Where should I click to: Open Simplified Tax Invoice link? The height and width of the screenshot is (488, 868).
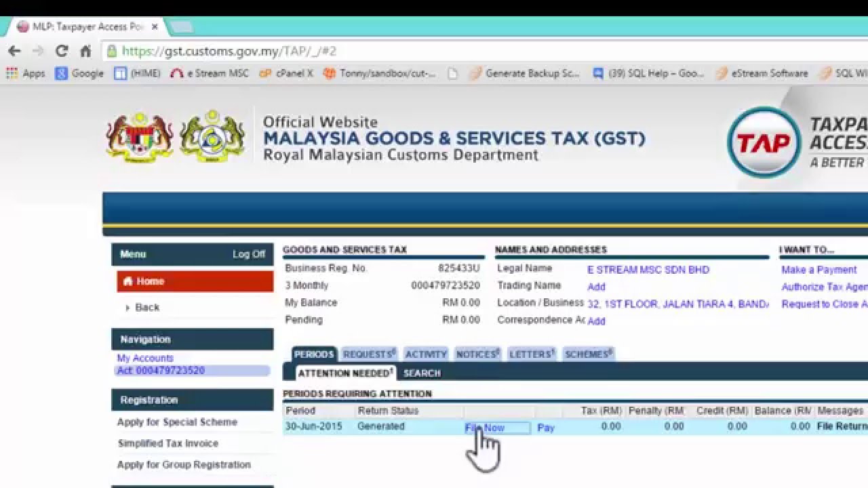click(x=168, y=443)
